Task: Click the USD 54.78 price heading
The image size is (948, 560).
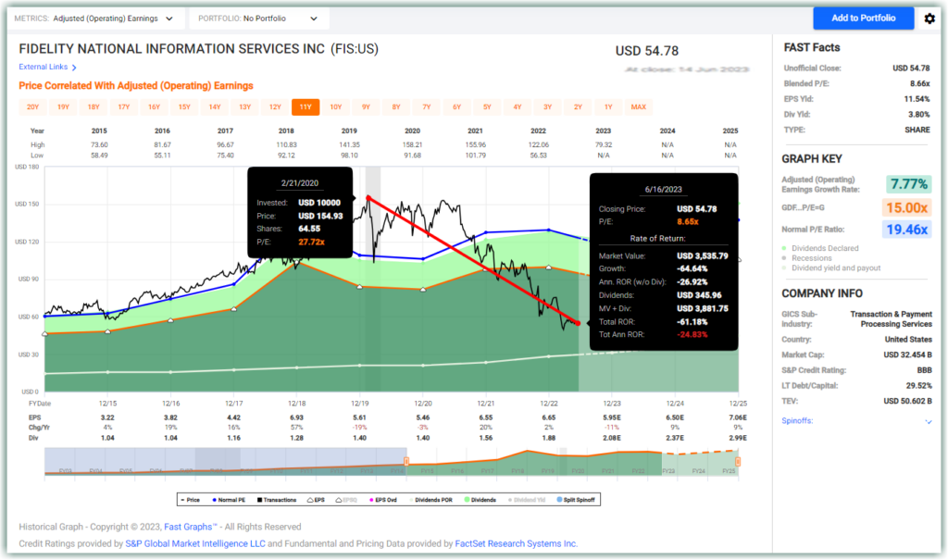Action: (x=647, y=52)
